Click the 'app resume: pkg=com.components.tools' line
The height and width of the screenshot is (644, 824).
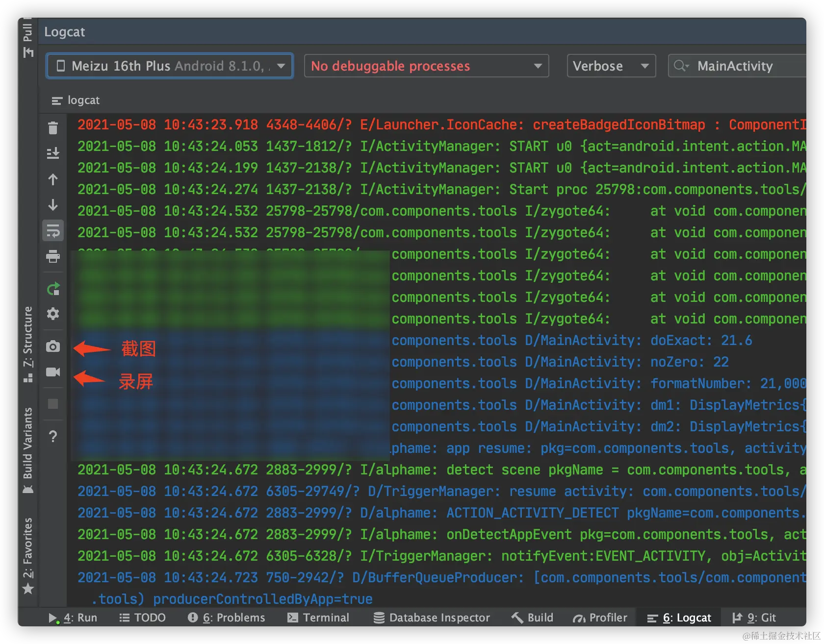pyautogui.click(x=598, y=448)
